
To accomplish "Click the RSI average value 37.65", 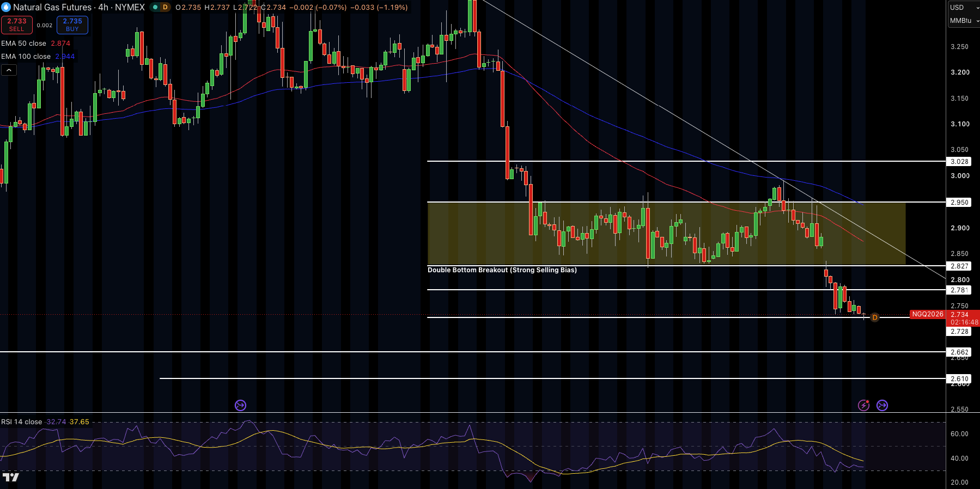I will (x=80, y=422).
